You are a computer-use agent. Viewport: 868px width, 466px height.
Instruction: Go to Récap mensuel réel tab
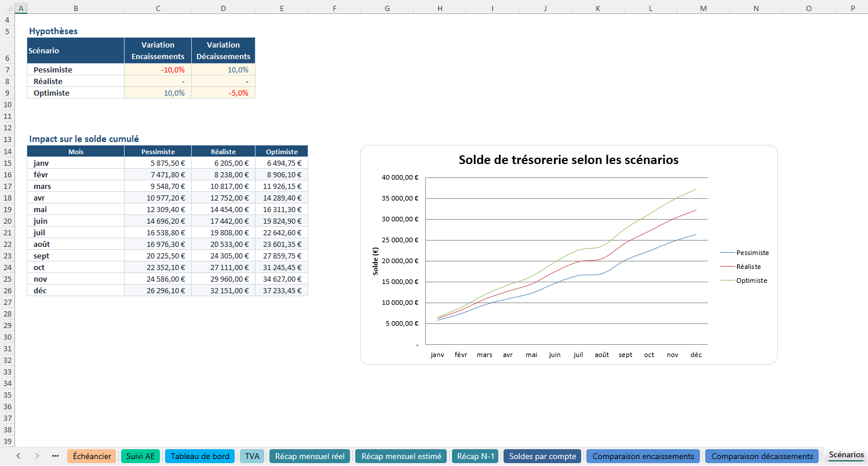click(x=309, y=456)
